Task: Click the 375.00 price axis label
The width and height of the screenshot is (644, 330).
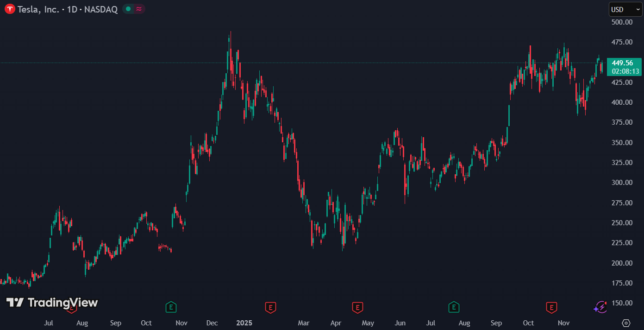Action: pos(622,122)
